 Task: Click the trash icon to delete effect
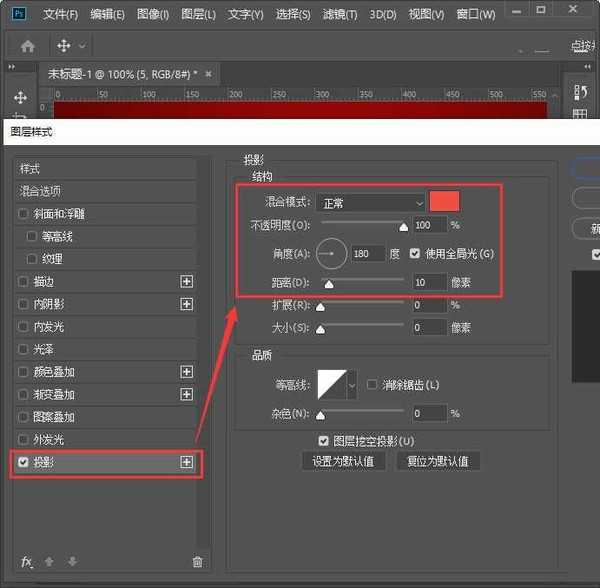[197, 562]
